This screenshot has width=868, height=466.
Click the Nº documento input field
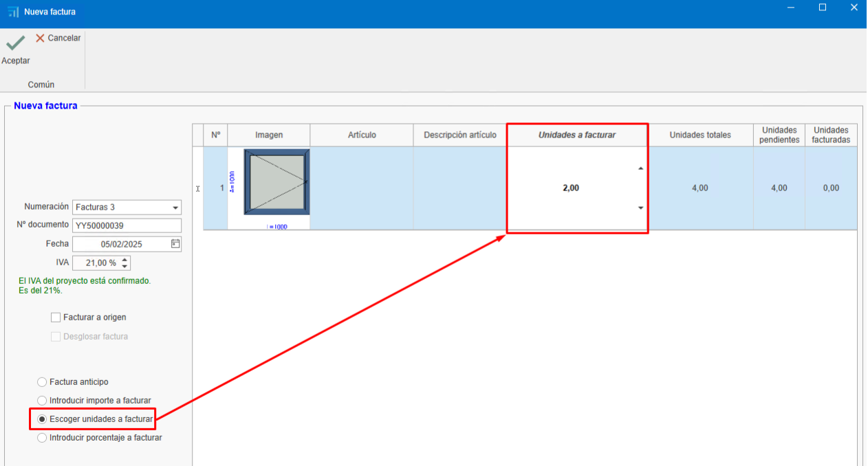pos(127,225)
